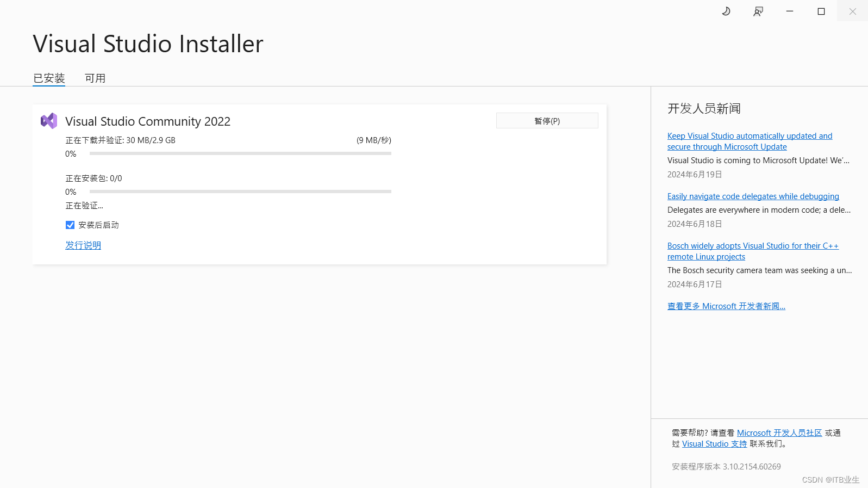Click the Visual Studio Community logo icon
Viewport: 868px width, 488px height.
[49, 121]
